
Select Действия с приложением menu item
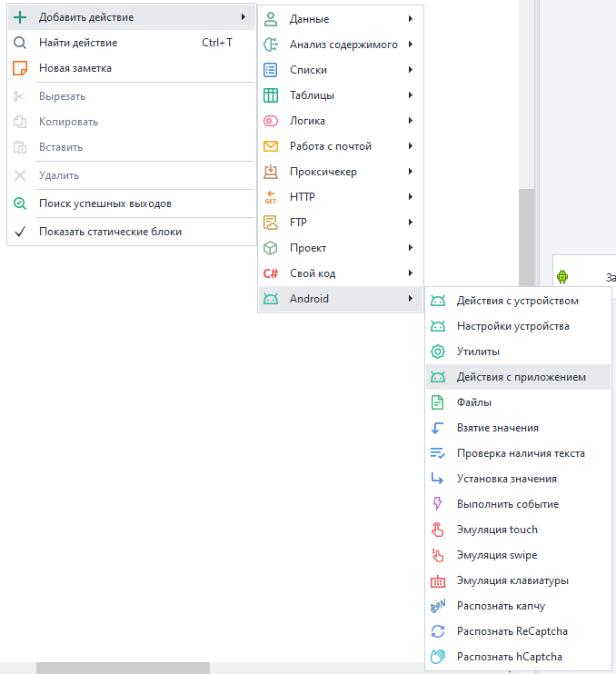(x=521, y=377)
